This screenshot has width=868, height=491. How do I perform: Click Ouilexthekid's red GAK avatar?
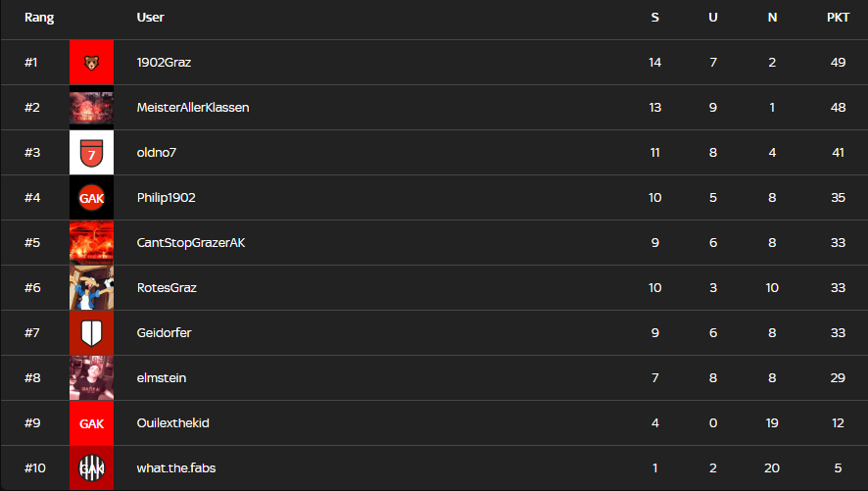point(91,423)
